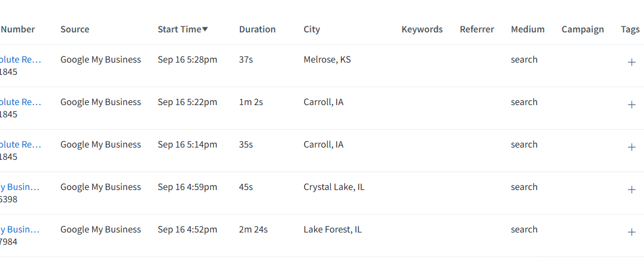Click the Keywords column header

(422, 29)
